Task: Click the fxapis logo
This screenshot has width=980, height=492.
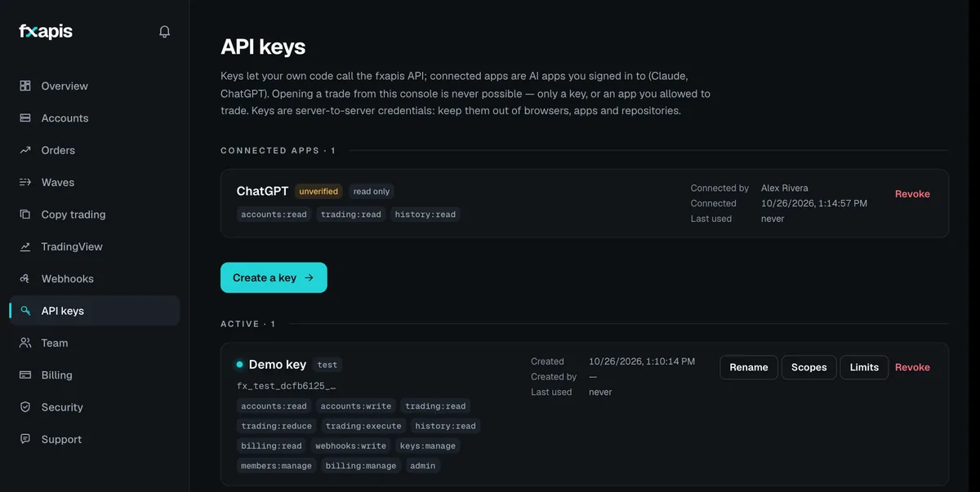Action: tap(46, 31)
